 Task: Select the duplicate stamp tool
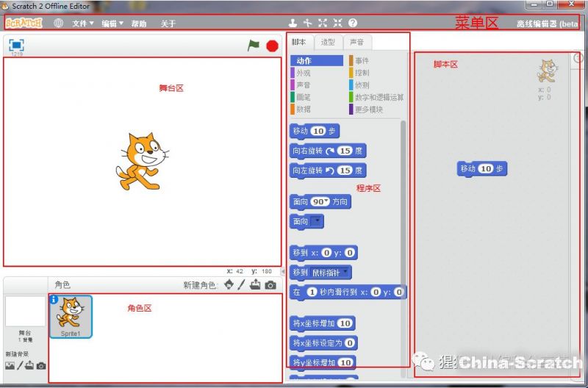click(x=293, y=24)
